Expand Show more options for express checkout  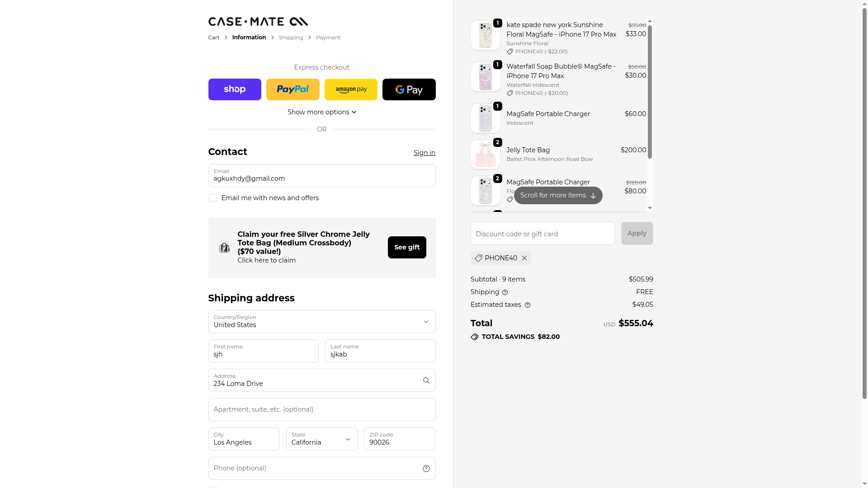click(x=321, y=112)
